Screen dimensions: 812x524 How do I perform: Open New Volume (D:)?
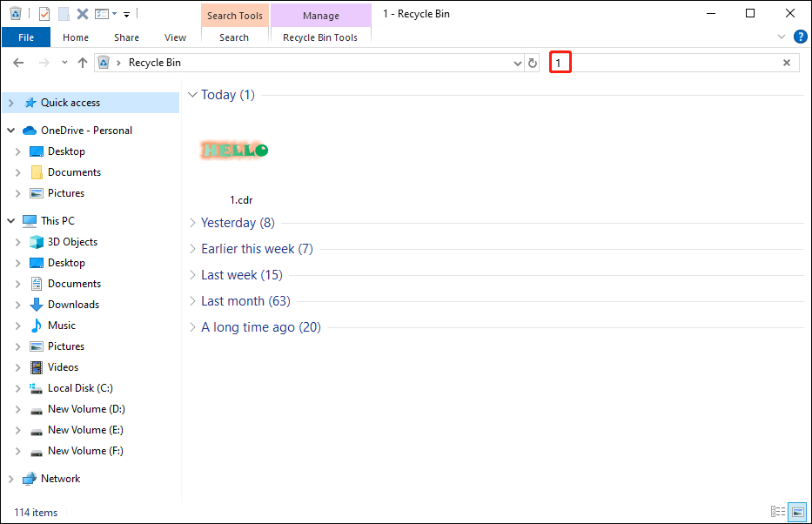[86, 409]
